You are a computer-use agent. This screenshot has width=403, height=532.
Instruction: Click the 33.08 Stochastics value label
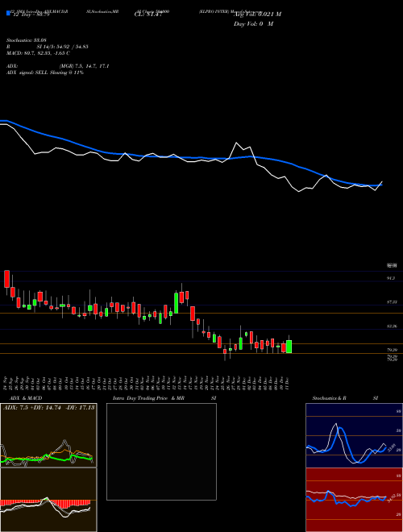point(390,447)
